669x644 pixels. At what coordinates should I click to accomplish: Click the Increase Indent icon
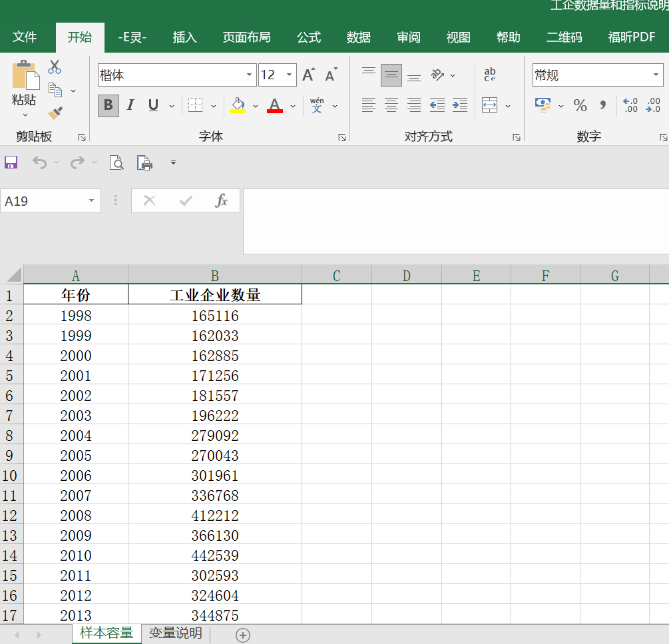pyautogui.click(x=460, y=105)
